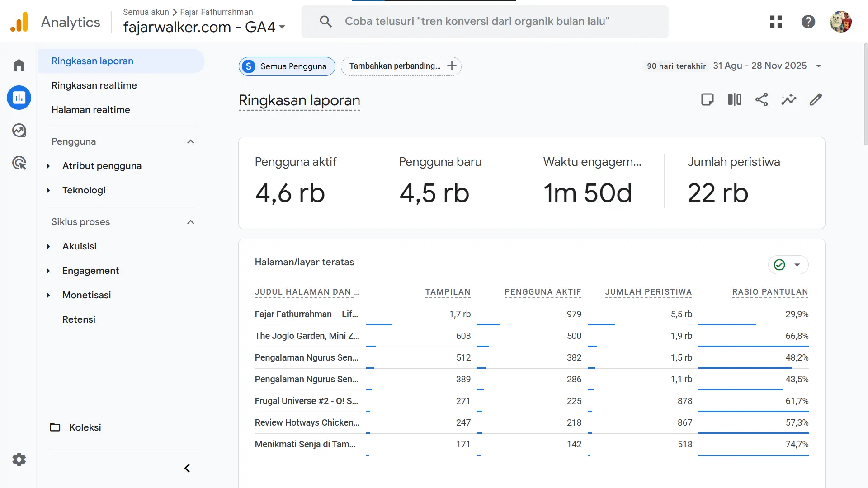Open Admin settings gear icon

[x=19, y=460]
